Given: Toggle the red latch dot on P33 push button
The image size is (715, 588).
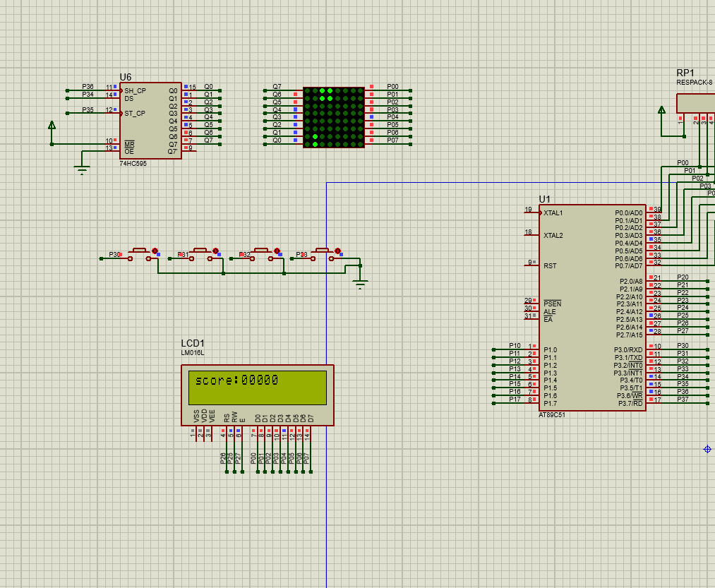Looking at the screenshot, I should (x=337, y=251).
